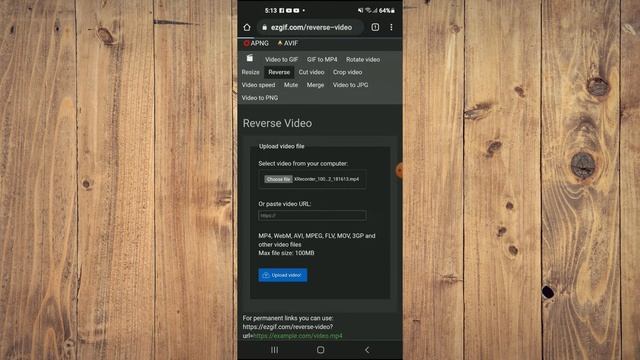Open Video to JPG tool

350,85
